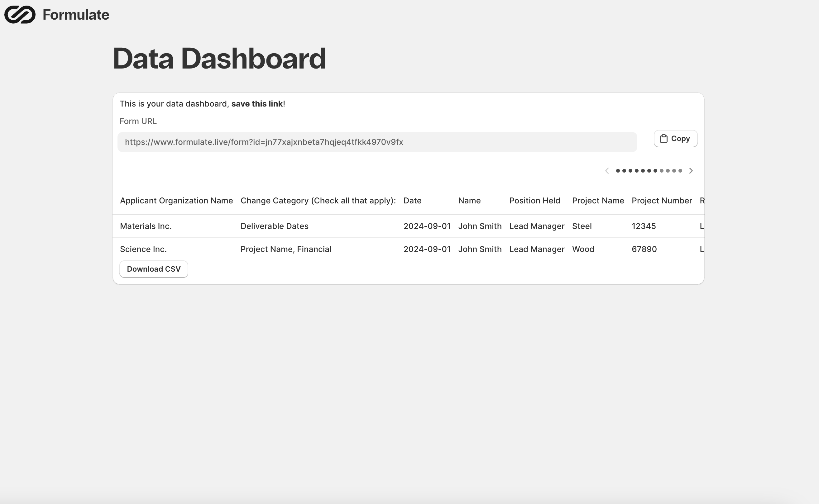Click the Applicant Organization Name column header
819x504 pixels.
tap(176, 201)
